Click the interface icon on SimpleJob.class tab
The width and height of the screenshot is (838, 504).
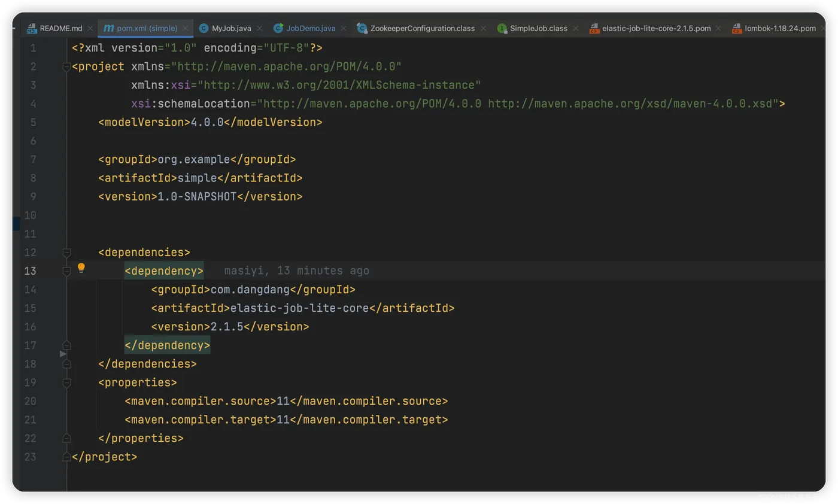[x=502, y=28]
